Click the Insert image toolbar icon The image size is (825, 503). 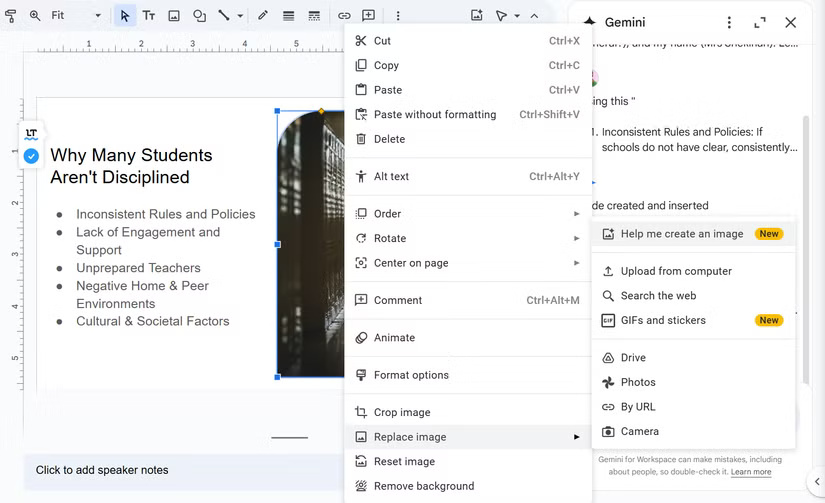click(174, 16)
